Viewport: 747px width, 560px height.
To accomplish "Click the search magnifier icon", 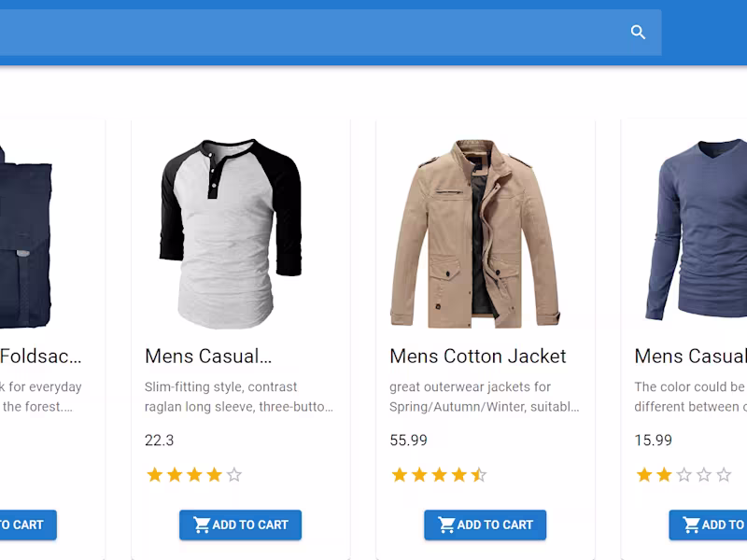I will pyautogui.click(x=638, y=33).
